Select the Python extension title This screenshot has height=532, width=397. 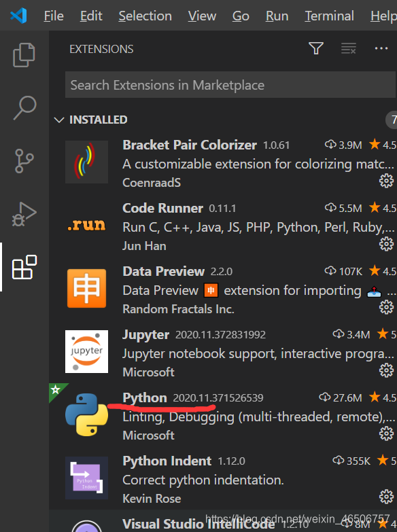coord(145,397)
